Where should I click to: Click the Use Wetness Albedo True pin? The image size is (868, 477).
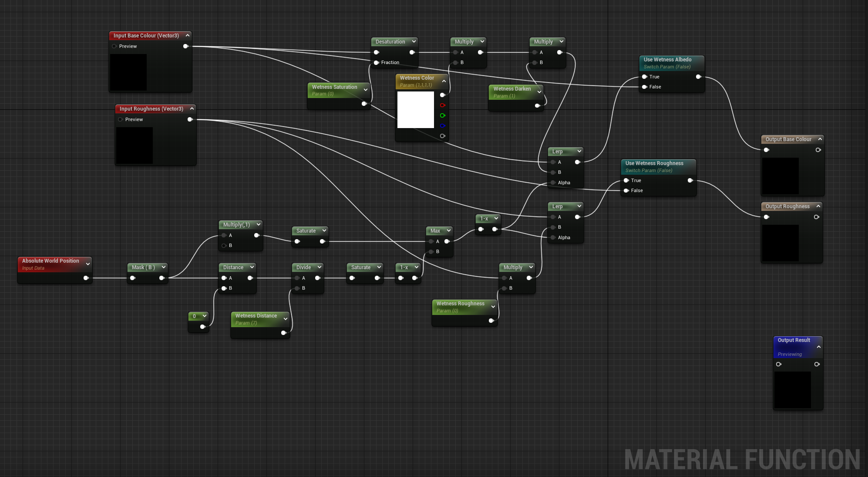[x=644, y=77]
